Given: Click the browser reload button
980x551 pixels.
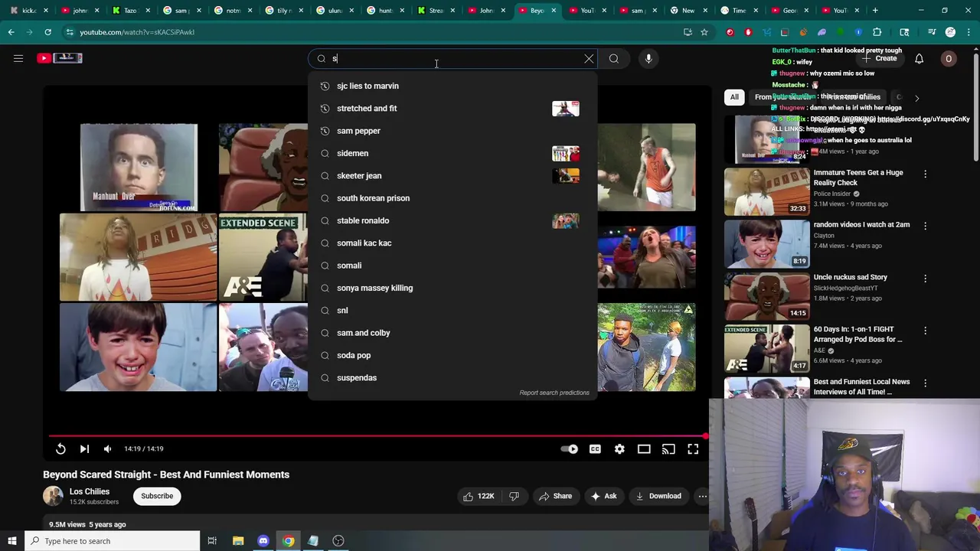Looking at the screenshot, I should (x=47, y=32).
